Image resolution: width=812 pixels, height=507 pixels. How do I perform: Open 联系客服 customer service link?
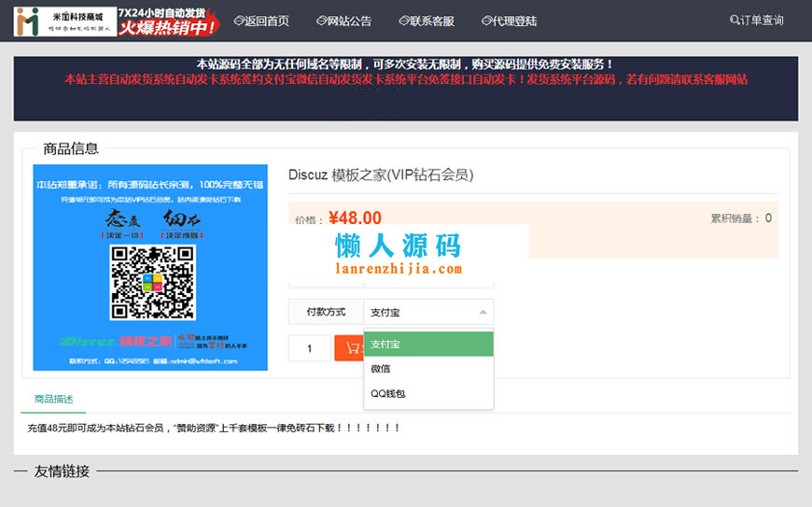[x=427, y=21]
